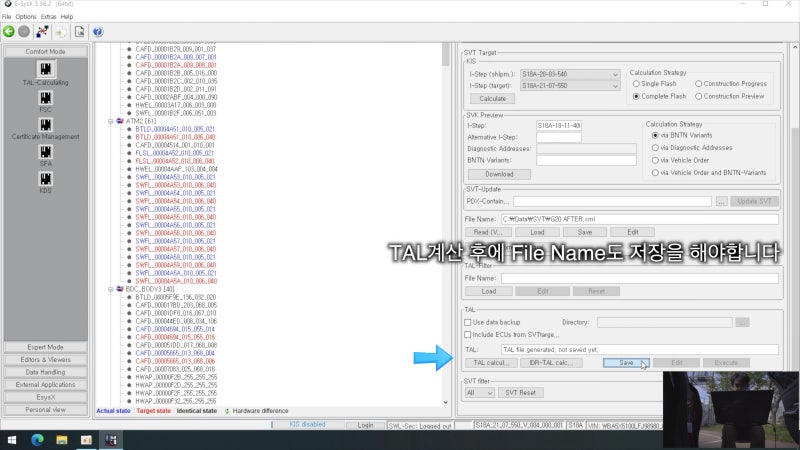Select Construction Preview radio button
Image resolution: width=800 pixels, height=450 pixels.
698,96
